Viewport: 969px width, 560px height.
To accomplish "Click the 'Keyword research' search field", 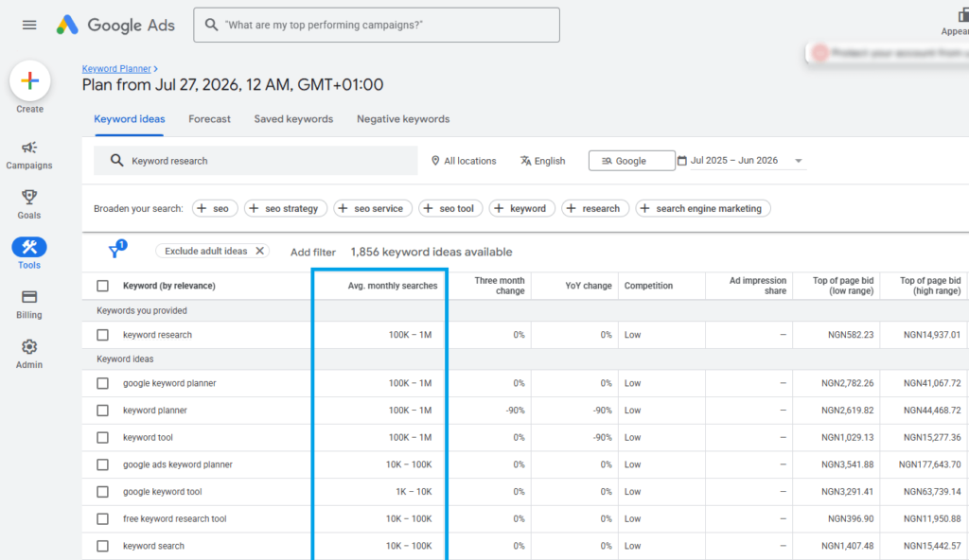I will [255, 161].
